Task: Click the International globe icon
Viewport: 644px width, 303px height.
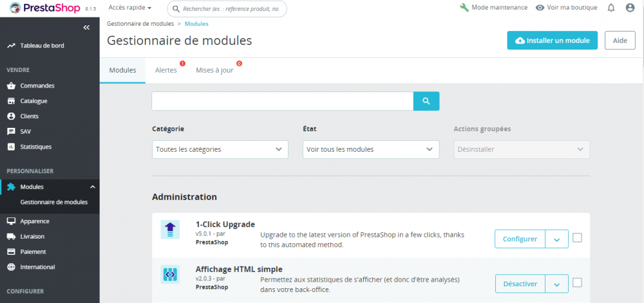Action: [12, 267]
